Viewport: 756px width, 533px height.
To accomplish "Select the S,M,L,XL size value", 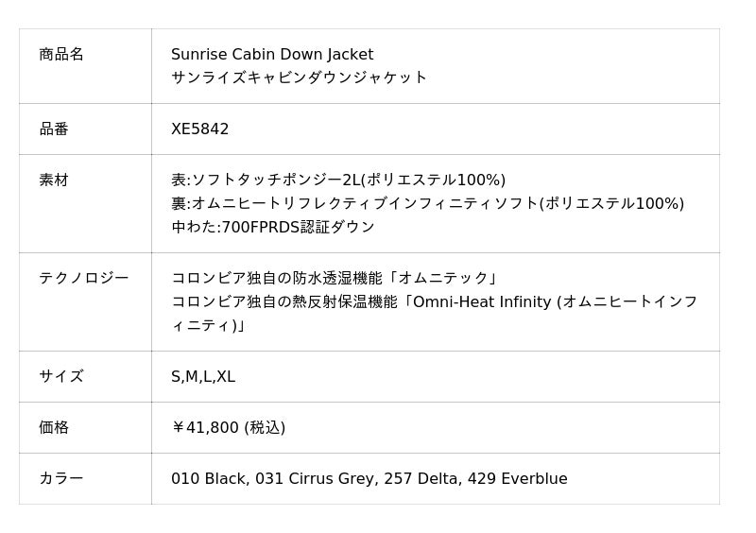I will (x=203, y=376).
